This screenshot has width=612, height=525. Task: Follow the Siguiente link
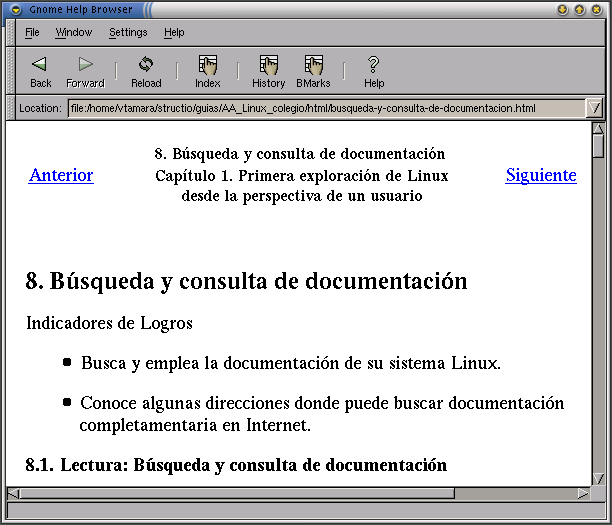coord(541,176)
